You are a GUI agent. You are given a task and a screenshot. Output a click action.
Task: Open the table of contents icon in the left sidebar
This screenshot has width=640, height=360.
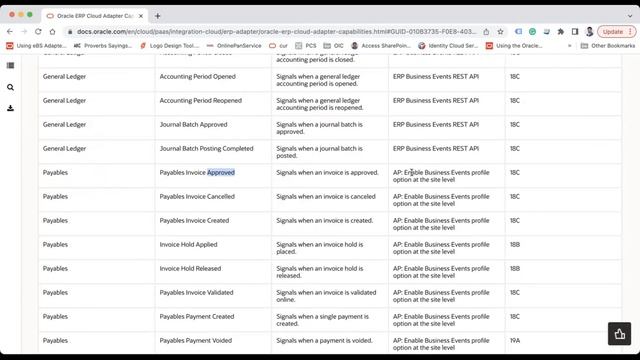point(11,65)
